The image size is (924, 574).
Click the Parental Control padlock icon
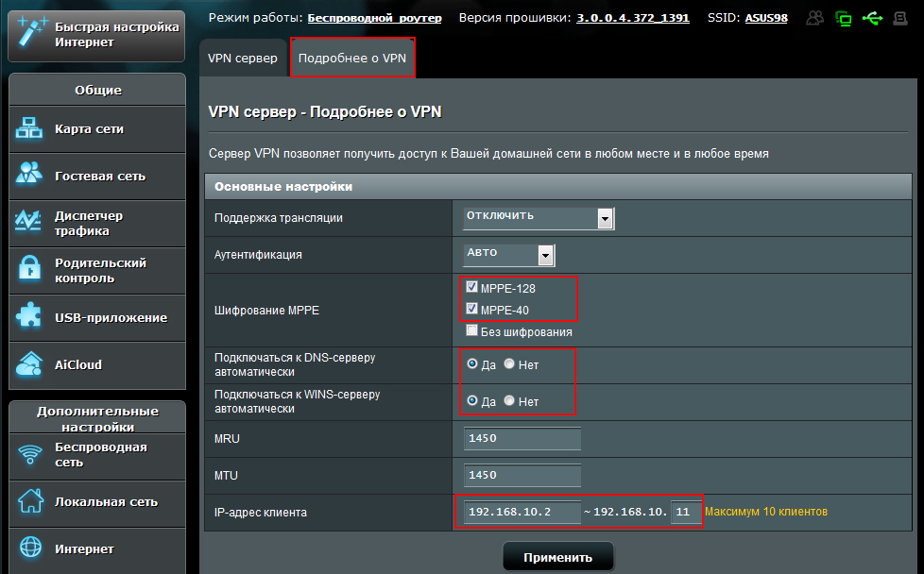pyautogui.click(x=29, y=268)
